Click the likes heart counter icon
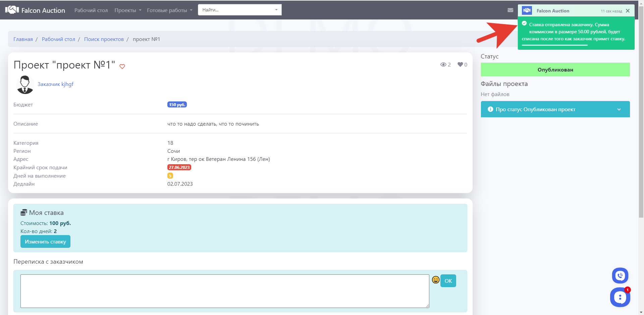The width and height of the screenshot is (644, 315). tap(460, 65)
